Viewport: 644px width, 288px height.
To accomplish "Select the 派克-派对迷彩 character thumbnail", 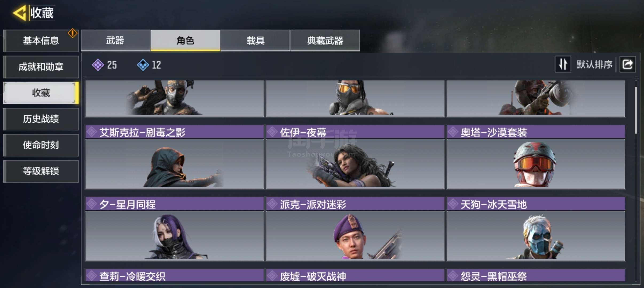I will pos(355,236).
